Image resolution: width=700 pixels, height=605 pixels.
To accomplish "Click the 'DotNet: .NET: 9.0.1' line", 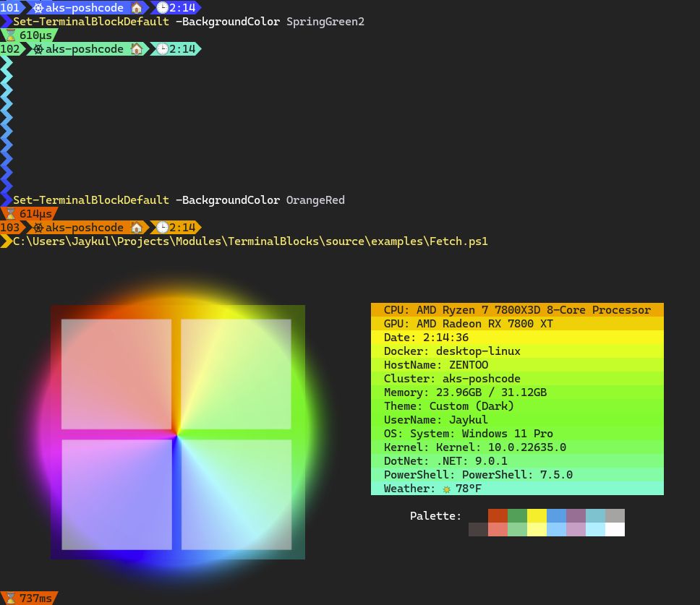I will point(517,461).
